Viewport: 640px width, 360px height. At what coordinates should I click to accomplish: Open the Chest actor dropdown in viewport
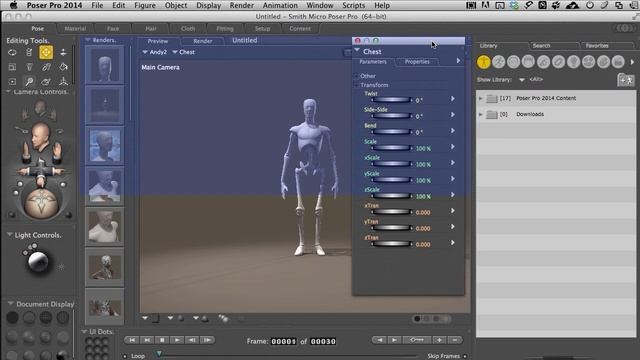point(175,52)
